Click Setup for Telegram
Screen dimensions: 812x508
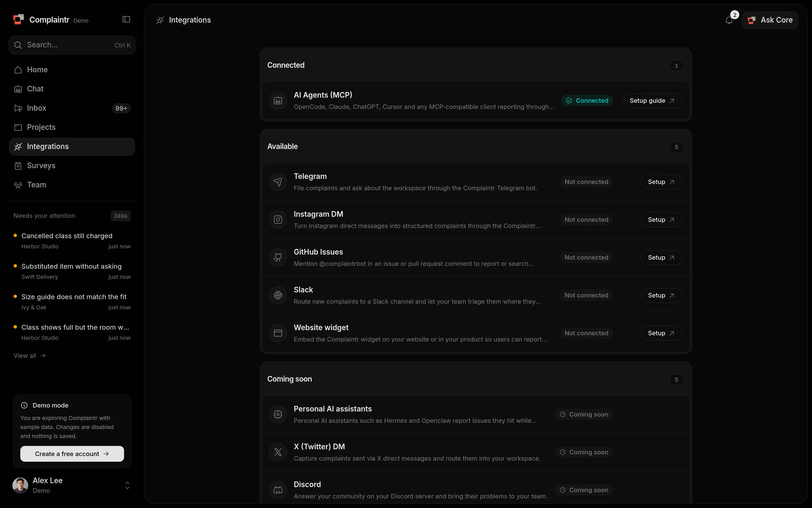[661, 182]
